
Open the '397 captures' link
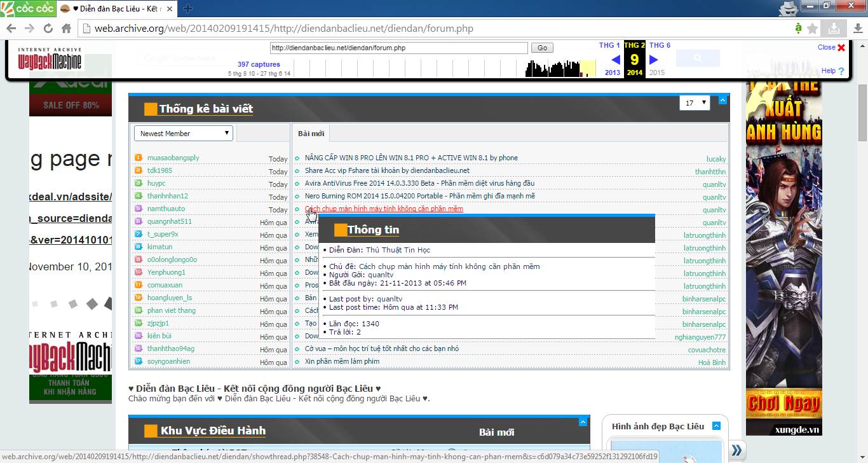tap(259, 64)
